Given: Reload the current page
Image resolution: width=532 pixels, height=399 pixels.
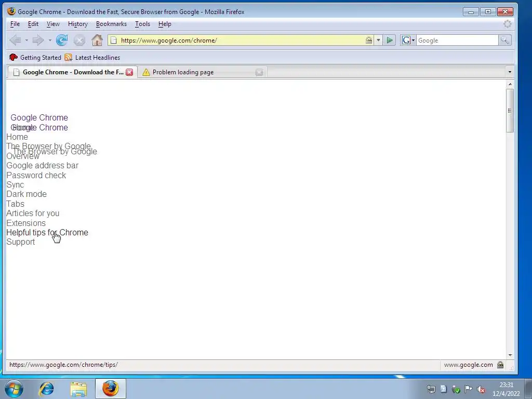Looking at the screenshot, I should click(x=62, y=41).
